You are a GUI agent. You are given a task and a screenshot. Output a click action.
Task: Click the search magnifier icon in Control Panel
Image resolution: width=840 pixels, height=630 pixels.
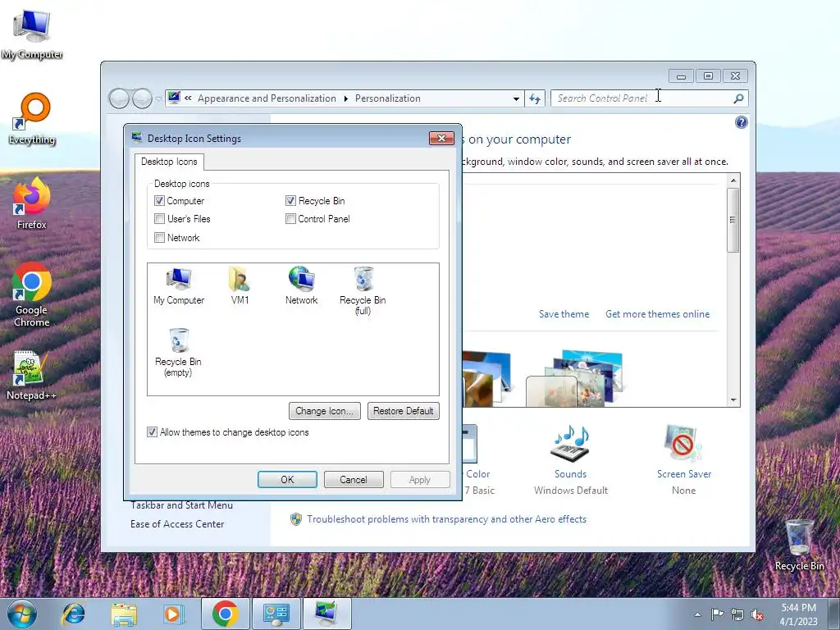(738, 98)
